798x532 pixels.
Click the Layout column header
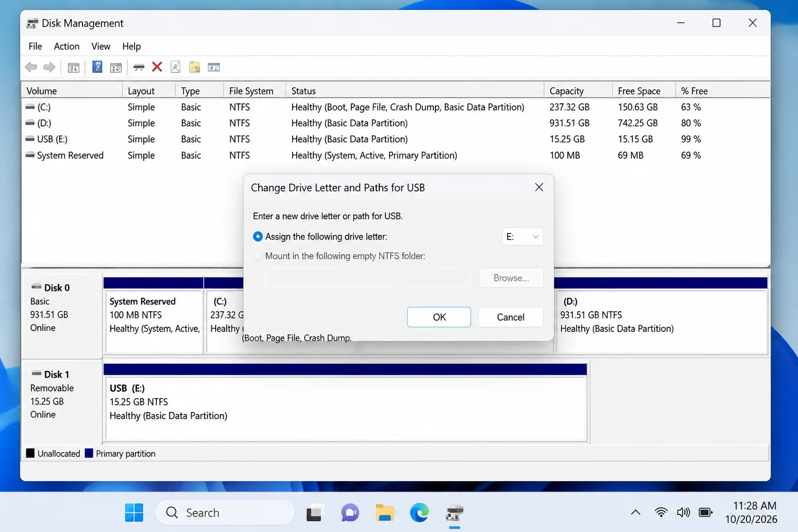(149, 91)
